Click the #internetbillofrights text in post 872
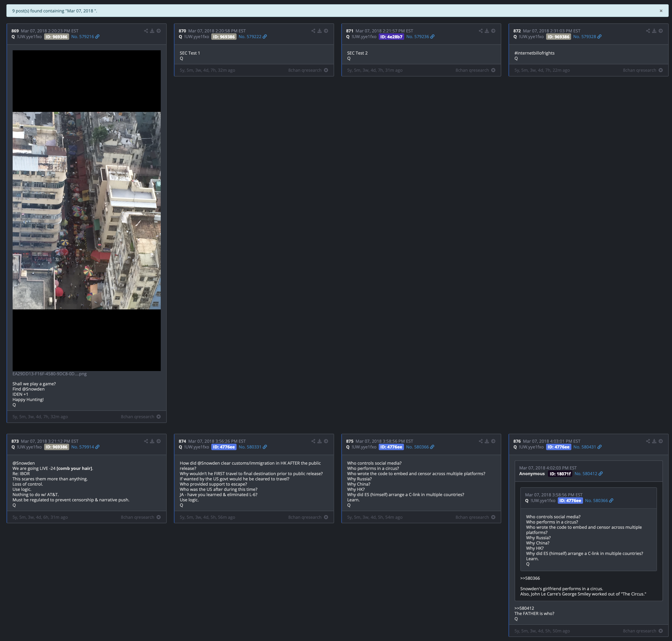 pos(534,53)
